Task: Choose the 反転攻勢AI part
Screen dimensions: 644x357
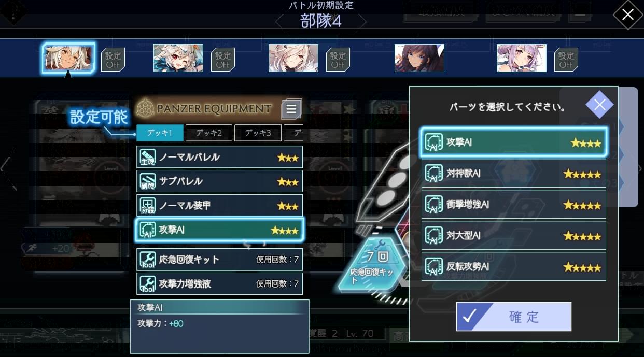Action: pyautogui.click(x=514, y=267)
